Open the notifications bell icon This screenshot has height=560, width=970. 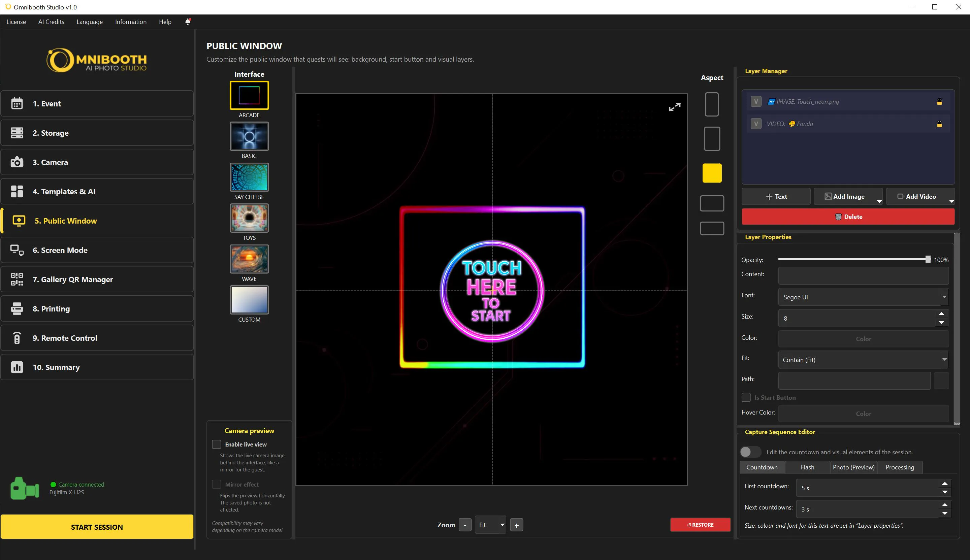click(188, 22)
